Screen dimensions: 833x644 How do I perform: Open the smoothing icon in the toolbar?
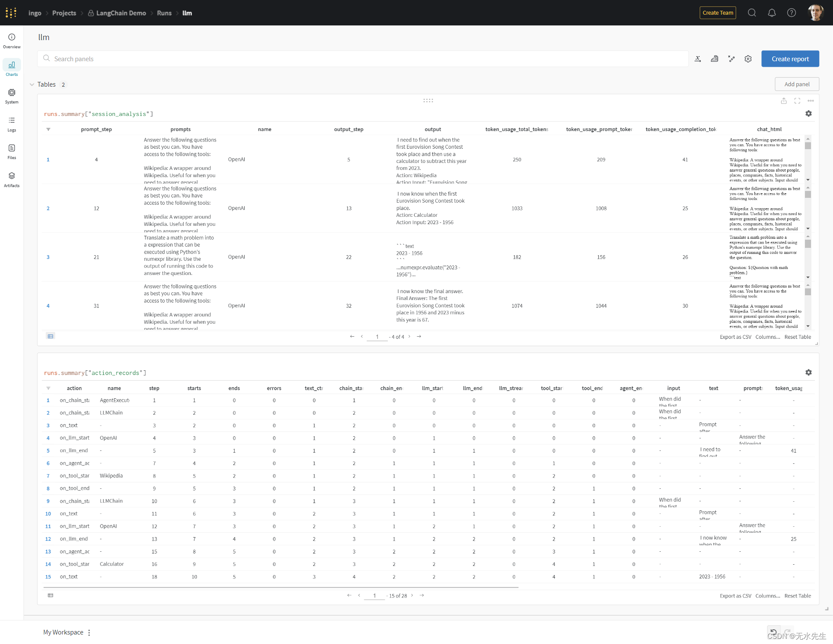[714, 59]
